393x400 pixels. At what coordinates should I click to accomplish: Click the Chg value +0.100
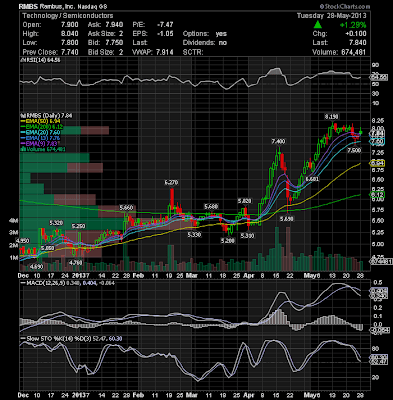coord(355,34)
